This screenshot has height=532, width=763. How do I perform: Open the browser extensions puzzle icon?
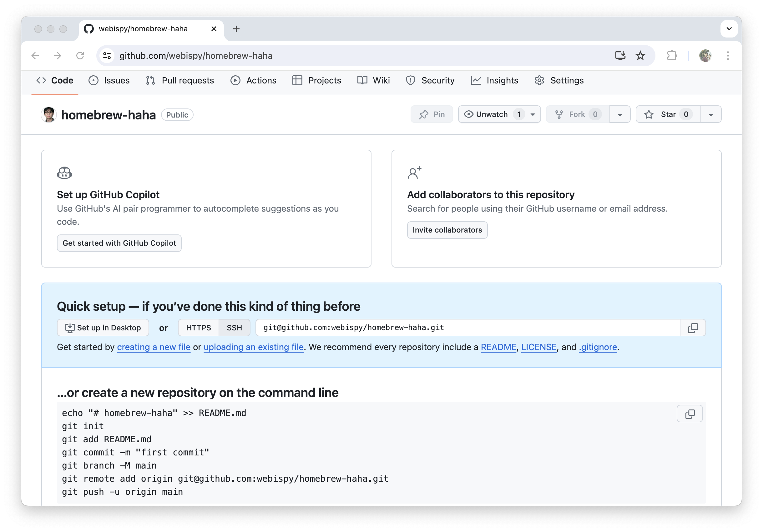[672, 55]
